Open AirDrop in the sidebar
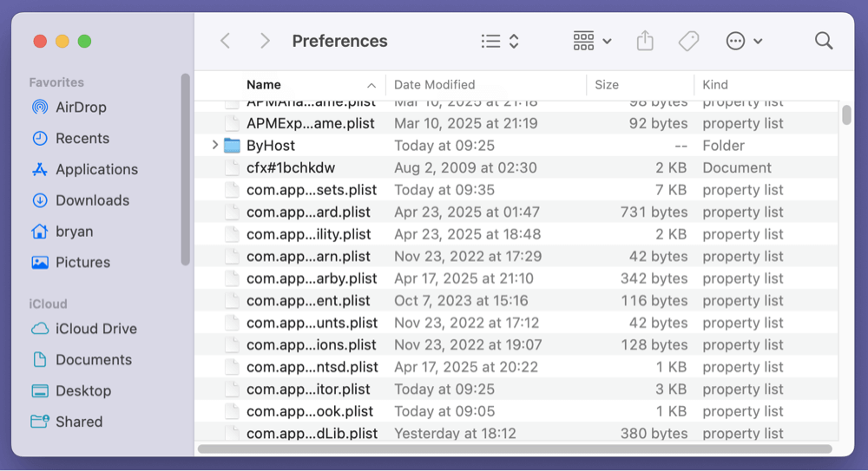This screenshot has width=868, height=471. tap(69, 107)
